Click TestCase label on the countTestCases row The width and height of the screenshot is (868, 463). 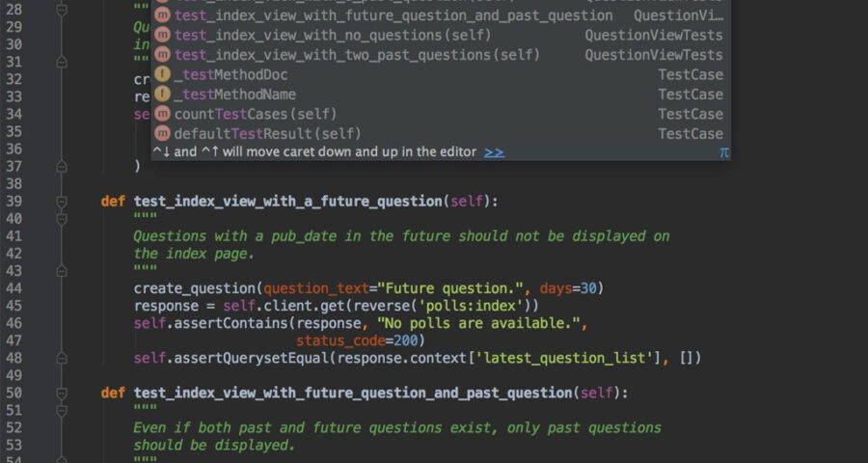[691, 114]
